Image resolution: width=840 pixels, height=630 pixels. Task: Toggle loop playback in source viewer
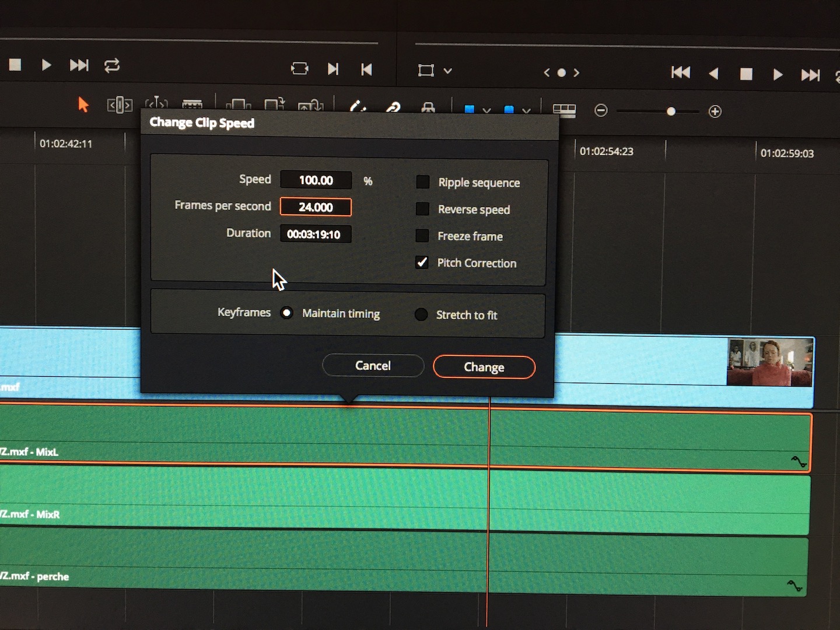pos(112,65)
